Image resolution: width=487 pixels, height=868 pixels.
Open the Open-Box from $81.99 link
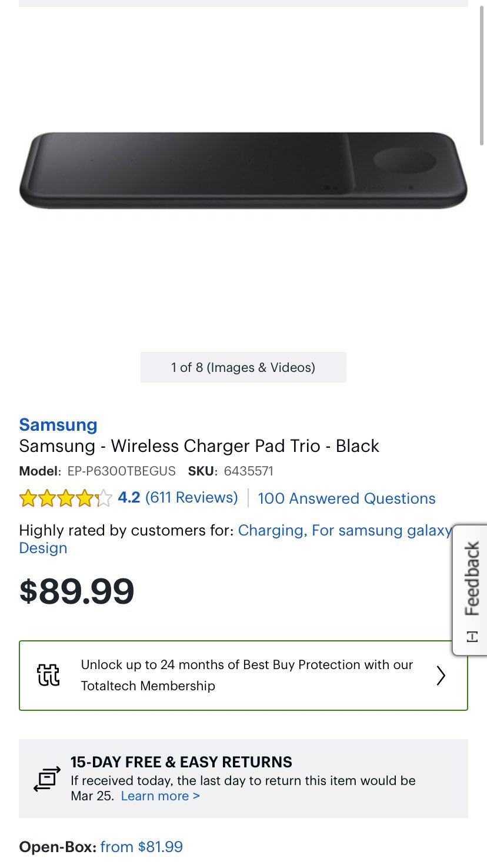pos(141,847)
